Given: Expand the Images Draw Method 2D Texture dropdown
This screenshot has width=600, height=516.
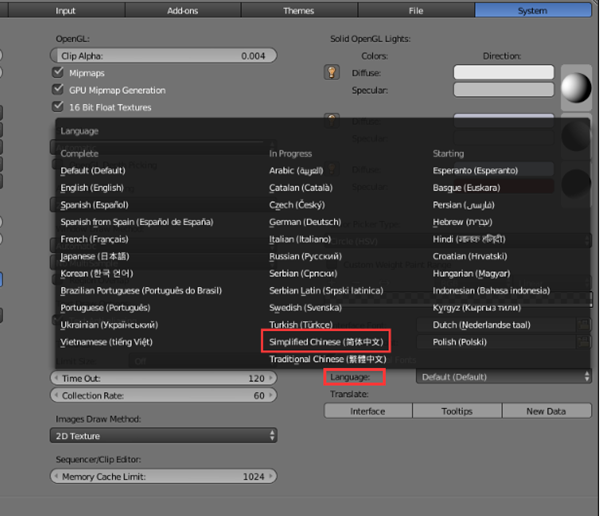Looking at the screenshot, I should click(x=163, y=436).
